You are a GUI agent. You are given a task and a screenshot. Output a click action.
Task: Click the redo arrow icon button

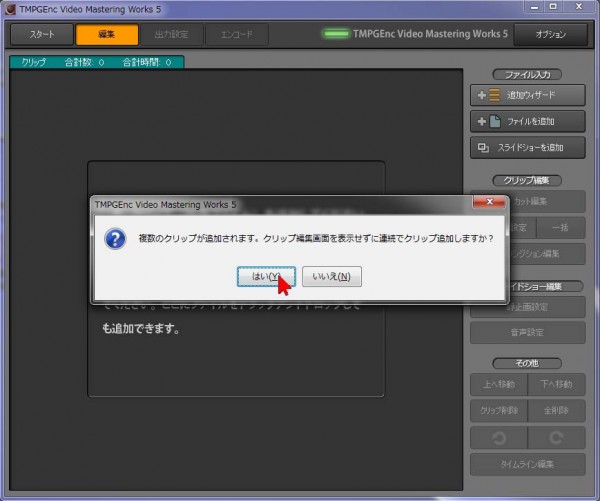[557, 437]
